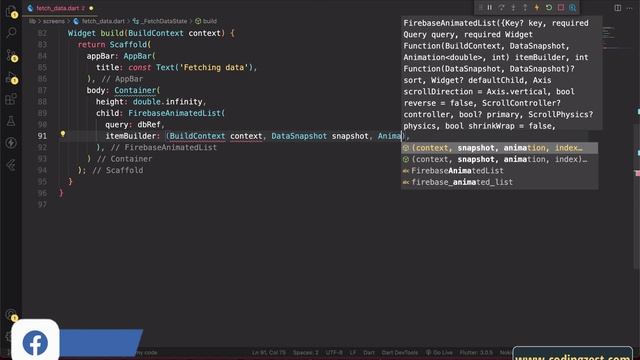Pick firebase_animated_list from suggestions
Viewport: 640px width, 360px height.
pos(500,182)
